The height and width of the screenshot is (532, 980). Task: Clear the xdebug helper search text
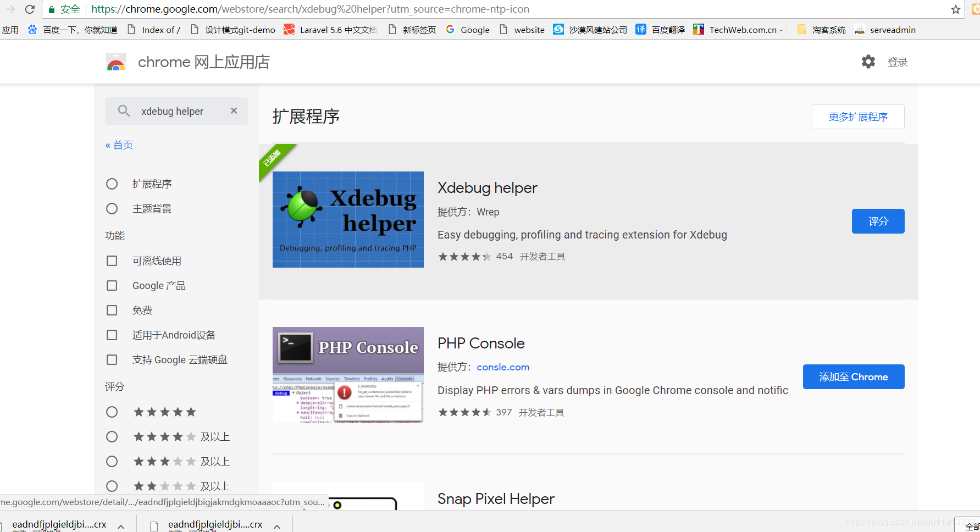(x=234, y=111)
